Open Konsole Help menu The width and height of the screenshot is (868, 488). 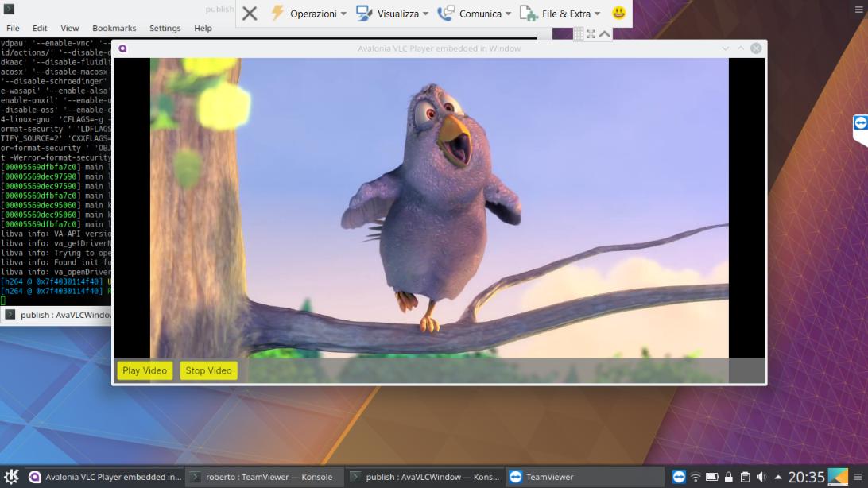[203, 28]
